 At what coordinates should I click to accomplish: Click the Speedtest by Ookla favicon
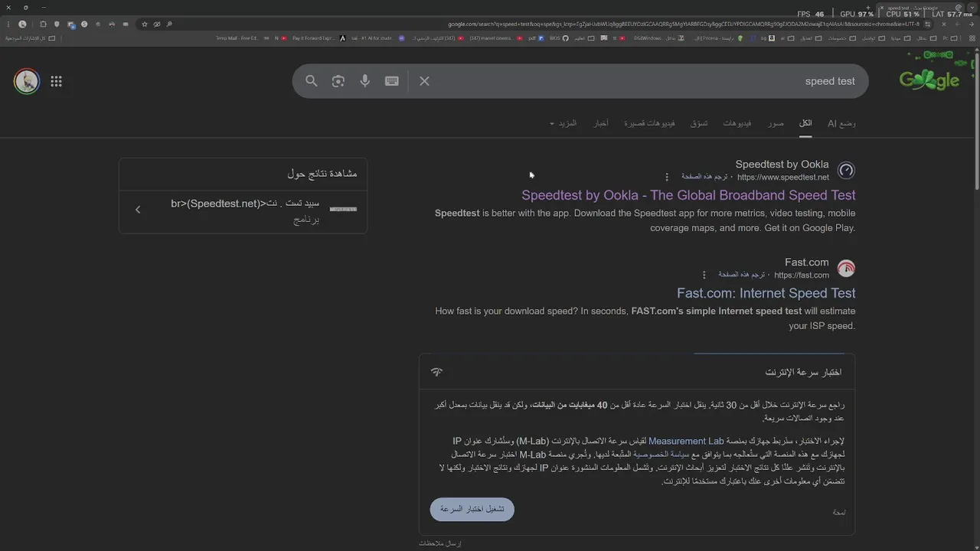pyautogui.click(x=846, y=170)
